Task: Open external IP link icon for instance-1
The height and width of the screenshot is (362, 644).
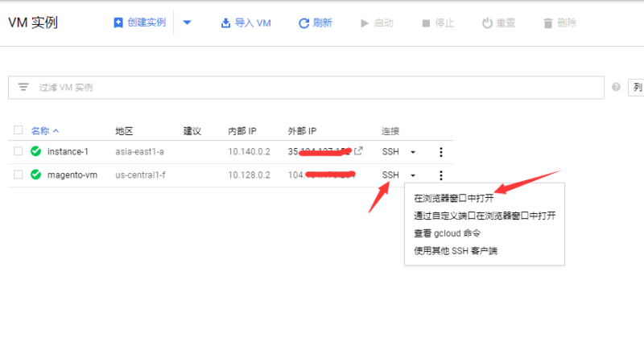Action: (358, 150)
